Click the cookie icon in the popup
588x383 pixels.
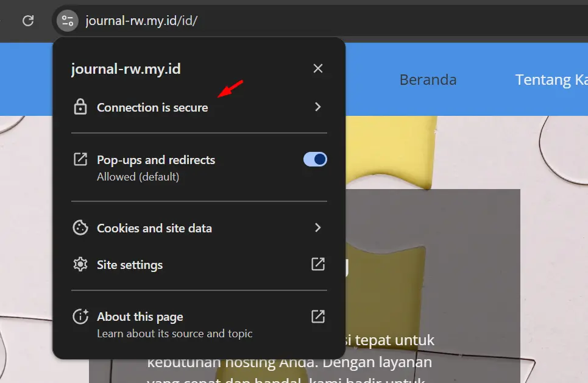[x=80, y=228]
